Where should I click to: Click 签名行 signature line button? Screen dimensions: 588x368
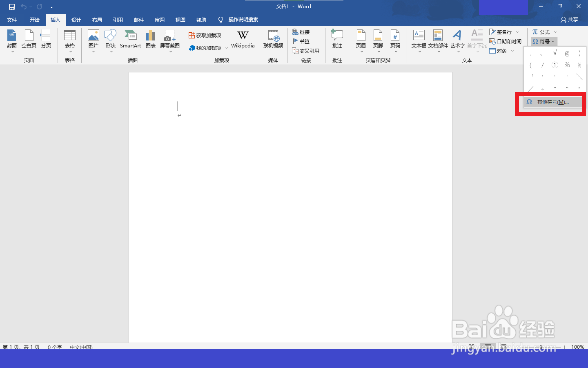(501, 32)
